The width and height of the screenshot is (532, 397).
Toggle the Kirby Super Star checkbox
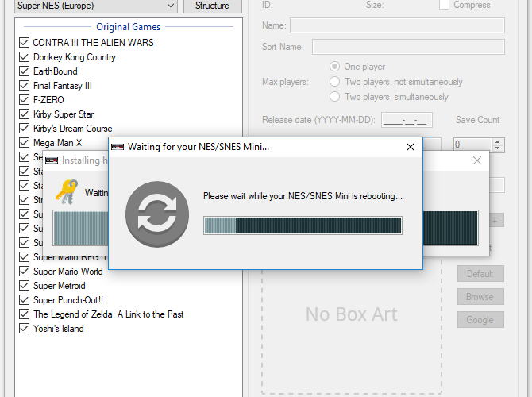pos(24,114)
